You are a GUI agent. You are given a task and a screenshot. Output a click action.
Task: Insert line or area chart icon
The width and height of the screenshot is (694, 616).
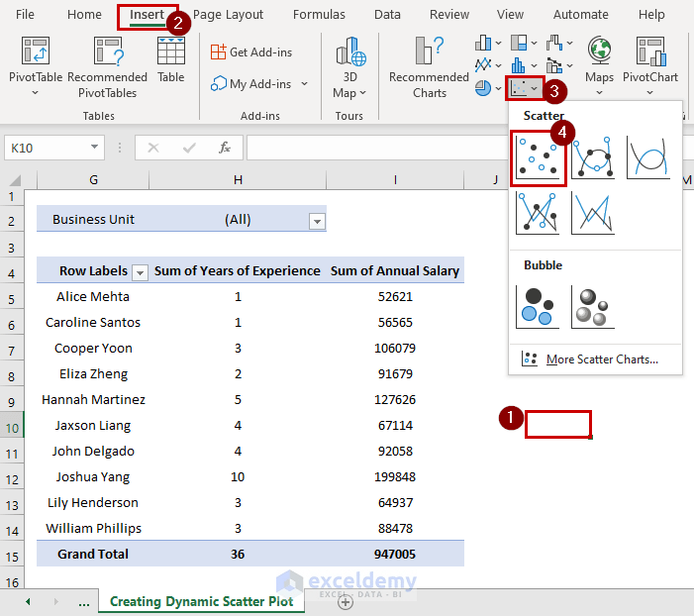point(483,65)
